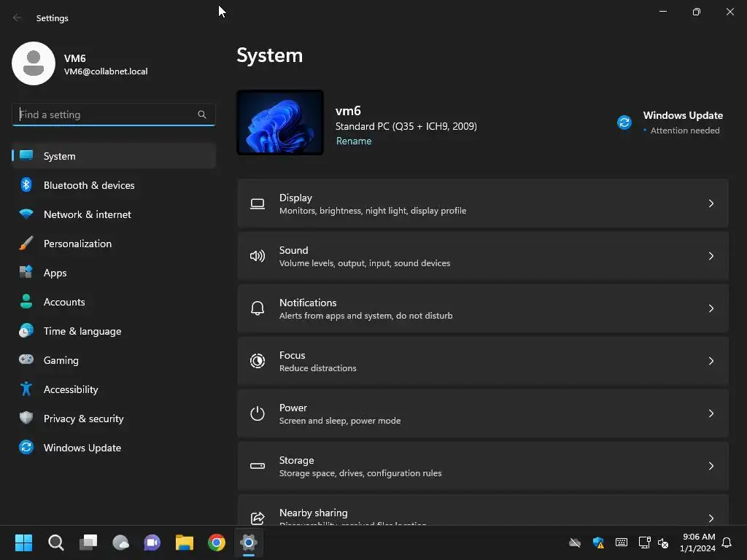Click the Accessibility figure icon

coord(26,389)
